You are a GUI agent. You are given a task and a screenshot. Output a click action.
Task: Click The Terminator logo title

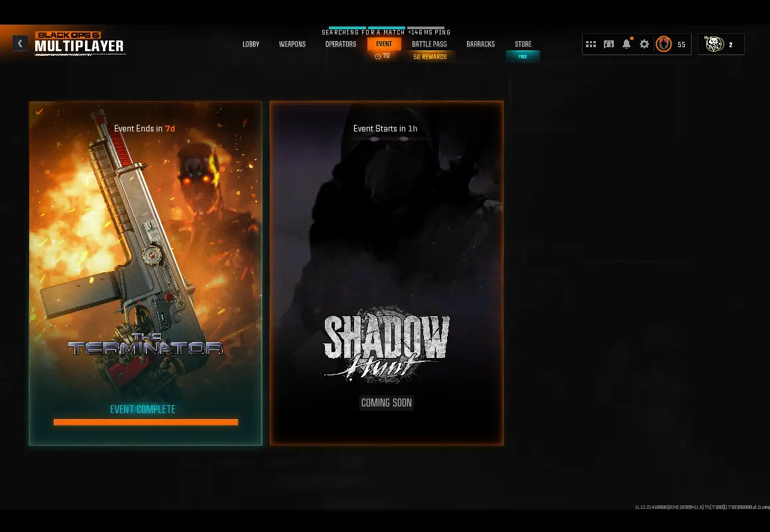click(x=145, y=344)
